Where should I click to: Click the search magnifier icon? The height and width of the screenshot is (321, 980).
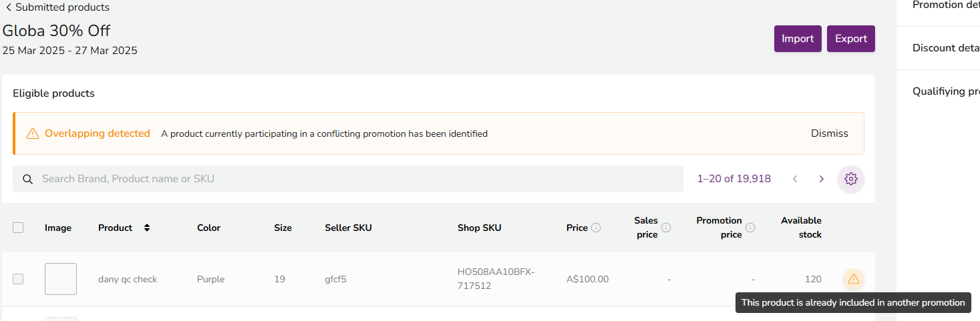(28, 179)
